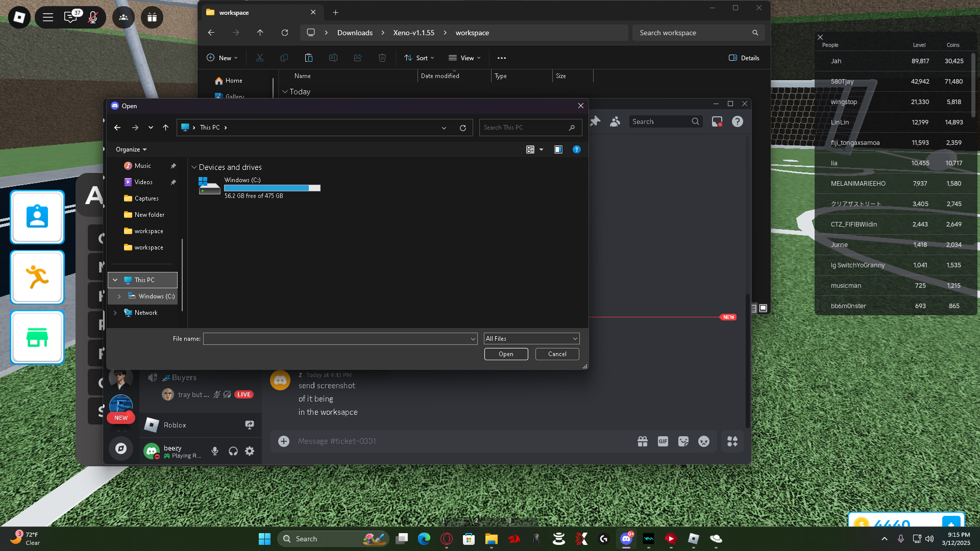The height and width of the screenshot is (551, 980).
Task: Open the Roblox people icon
Action: [124, 17]
